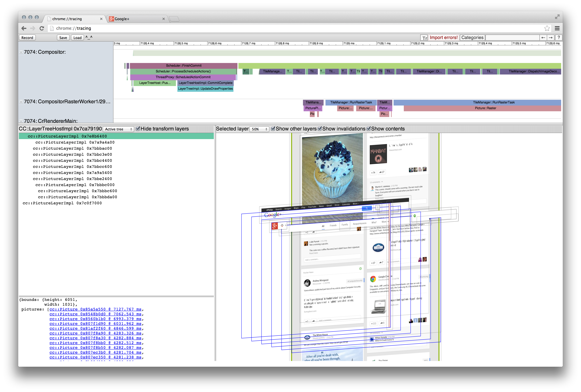Image resolution: width=581 pixels, height=392 pixels.
Task: Pan right using the right arrow icon
Action: click(551, 38)
